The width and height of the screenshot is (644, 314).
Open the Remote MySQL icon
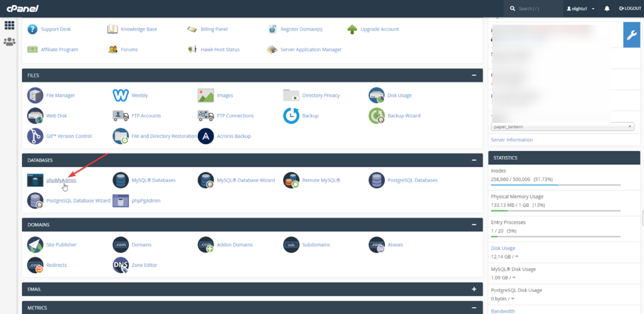291,181
